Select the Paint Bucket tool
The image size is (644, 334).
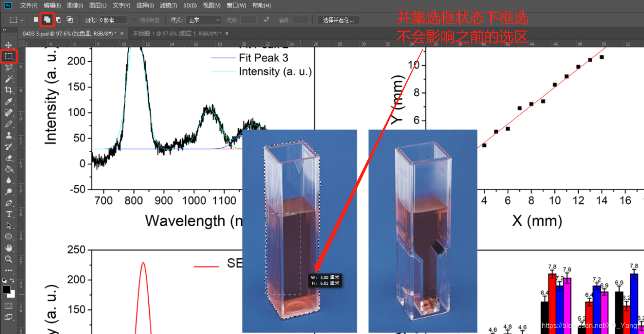point(8,169)
